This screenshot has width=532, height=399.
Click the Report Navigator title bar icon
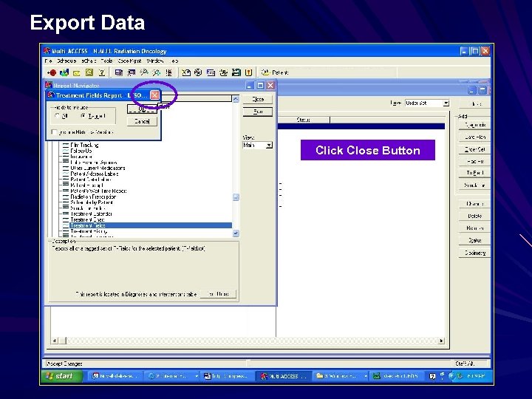[x=49, y=85]
